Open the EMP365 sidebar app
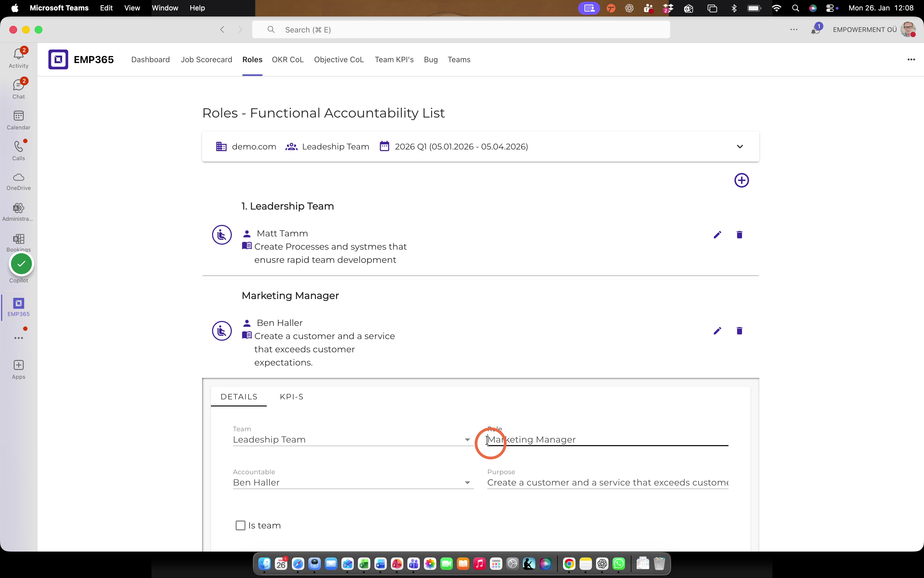The height and width of the screenshot is (578, 924). coord(18,307)
